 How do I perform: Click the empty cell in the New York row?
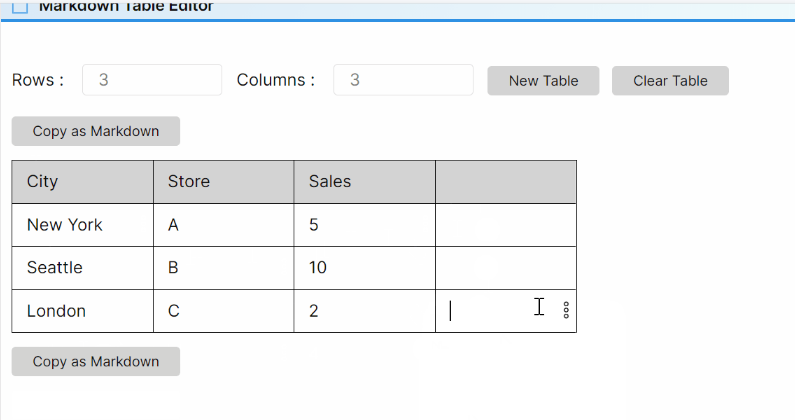pyautogui.click(x=505, y=225)
